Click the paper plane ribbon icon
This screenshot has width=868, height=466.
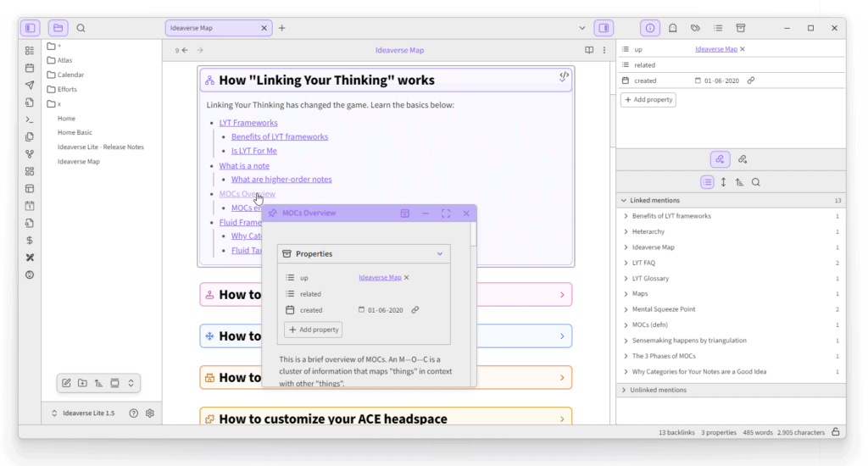pyautogui.click(x=30, y=86)
